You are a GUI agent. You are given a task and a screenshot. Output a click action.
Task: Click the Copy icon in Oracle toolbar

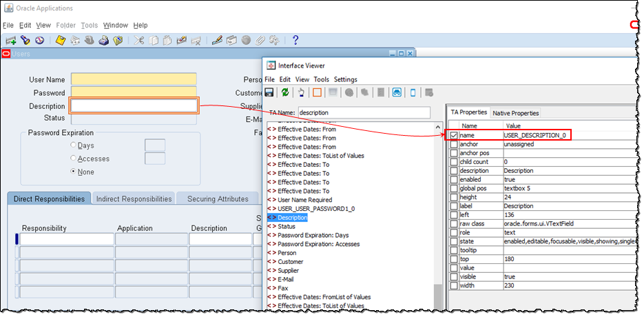(154, 40)
